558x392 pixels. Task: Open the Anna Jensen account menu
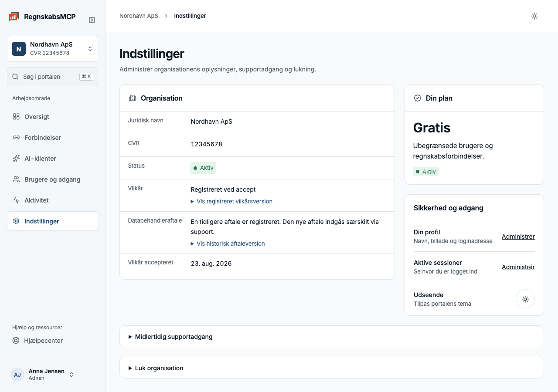click(x=52, y=375)
